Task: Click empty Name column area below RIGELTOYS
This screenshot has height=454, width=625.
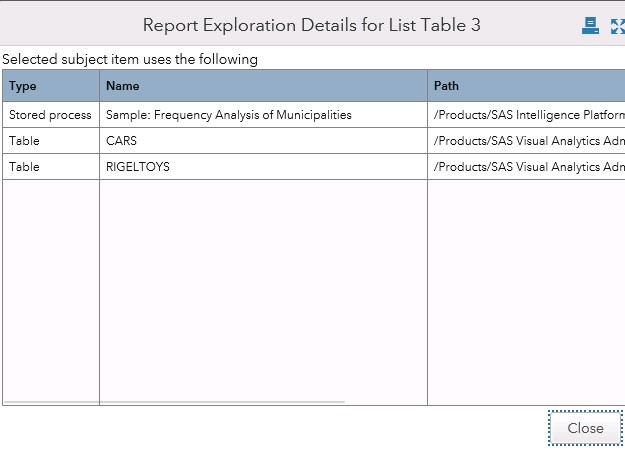Action: click(x=263, y=290)
